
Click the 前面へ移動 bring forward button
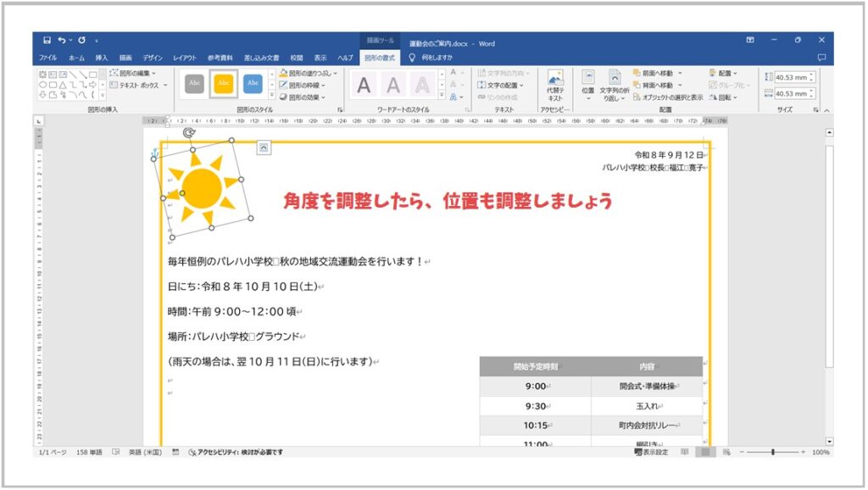pyautogui.click(x=657, y=74)
